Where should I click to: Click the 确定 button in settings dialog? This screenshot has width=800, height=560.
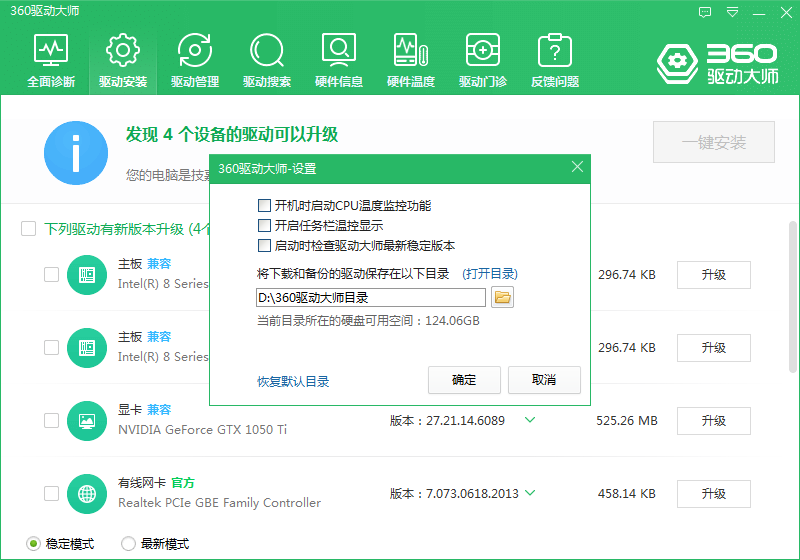coord(464,380)
